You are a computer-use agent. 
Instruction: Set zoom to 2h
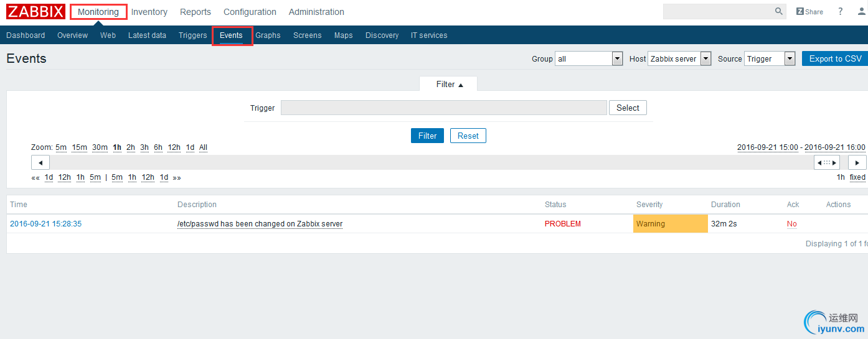pos(131,147)
